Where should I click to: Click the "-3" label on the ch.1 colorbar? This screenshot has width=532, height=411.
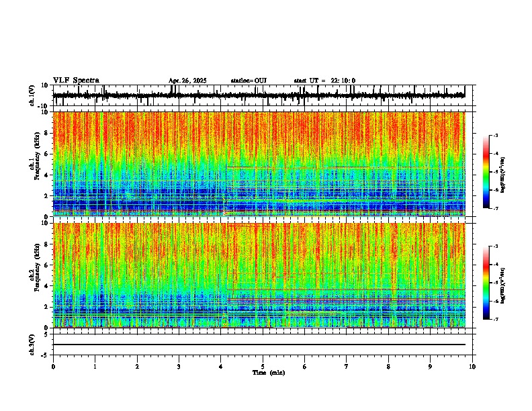point(495,136)
